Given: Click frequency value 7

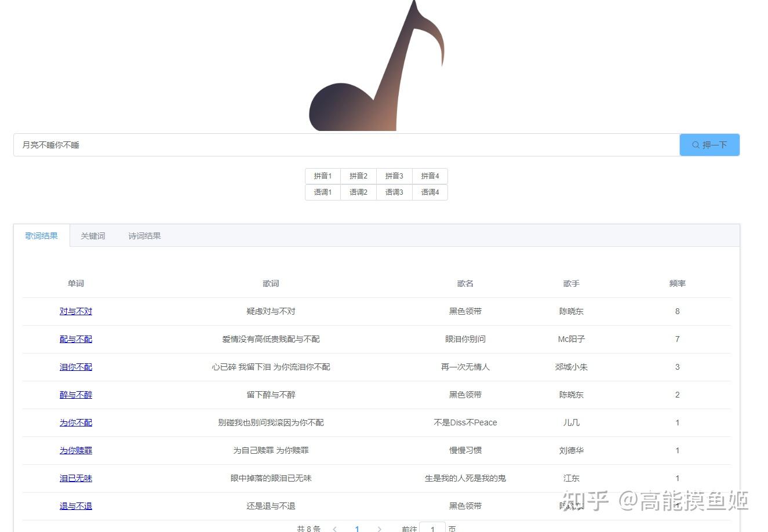Looking at the screenshot, I should click(x=678, y=339).
